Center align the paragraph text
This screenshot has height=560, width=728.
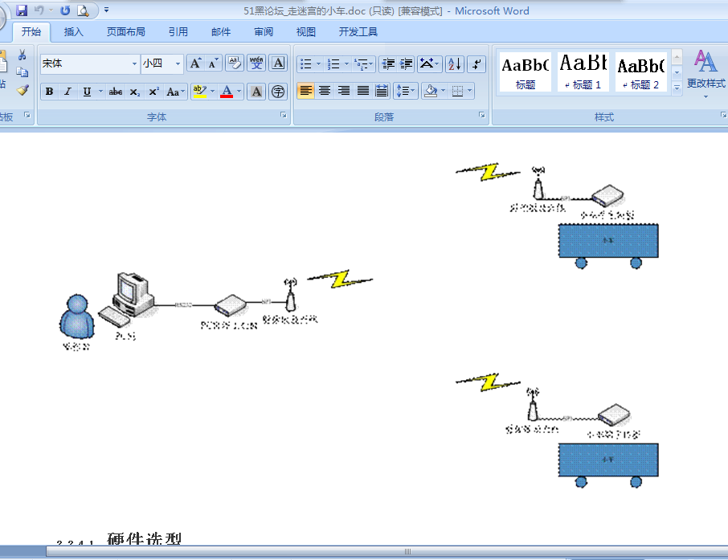325,91
